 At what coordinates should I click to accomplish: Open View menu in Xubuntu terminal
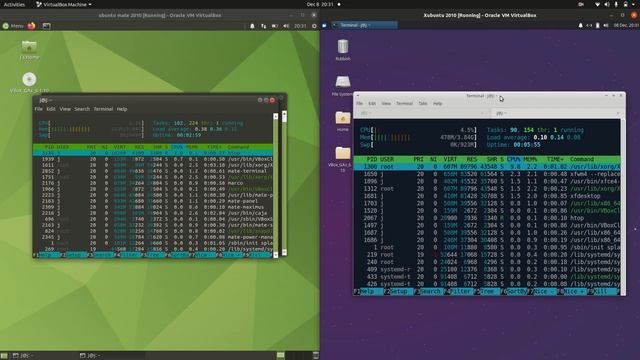[x=386, y=104]
